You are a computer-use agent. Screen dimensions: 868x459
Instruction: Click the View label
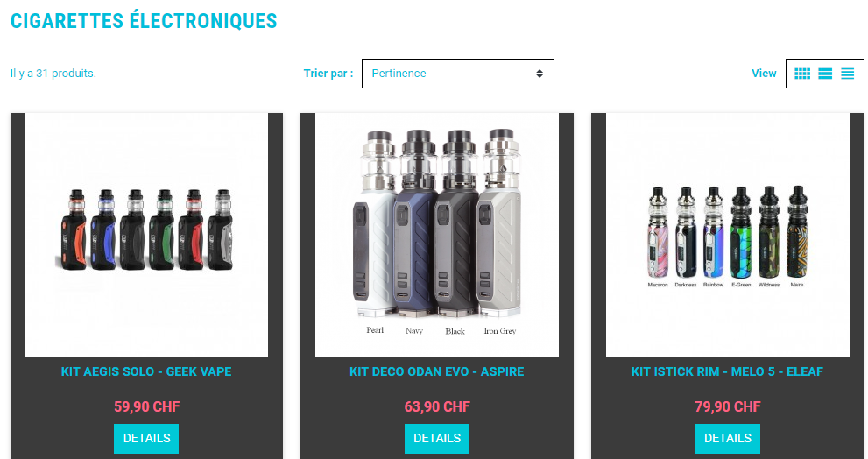click(x=764, y=73)
